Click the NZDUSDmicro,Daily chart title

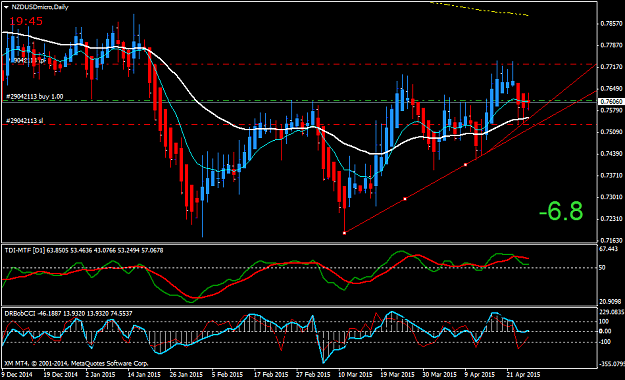tap(40, 7)
